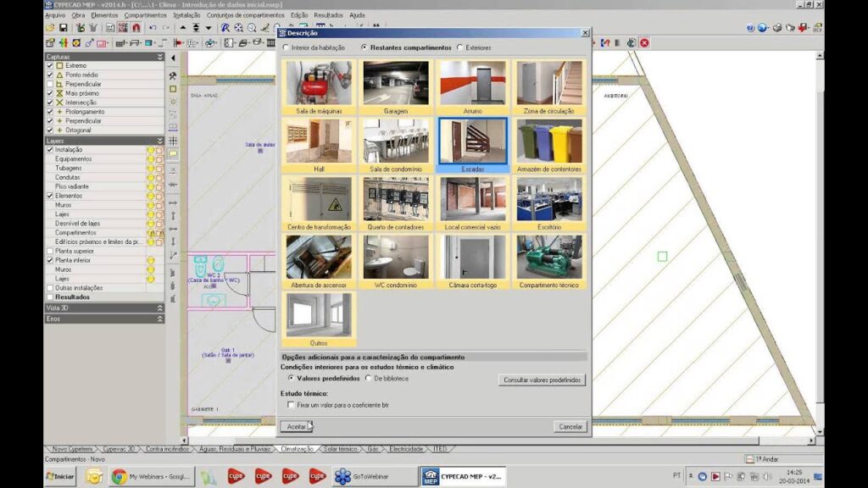Click the yellow lightbulb beside Instalação layer

(151, 150)
